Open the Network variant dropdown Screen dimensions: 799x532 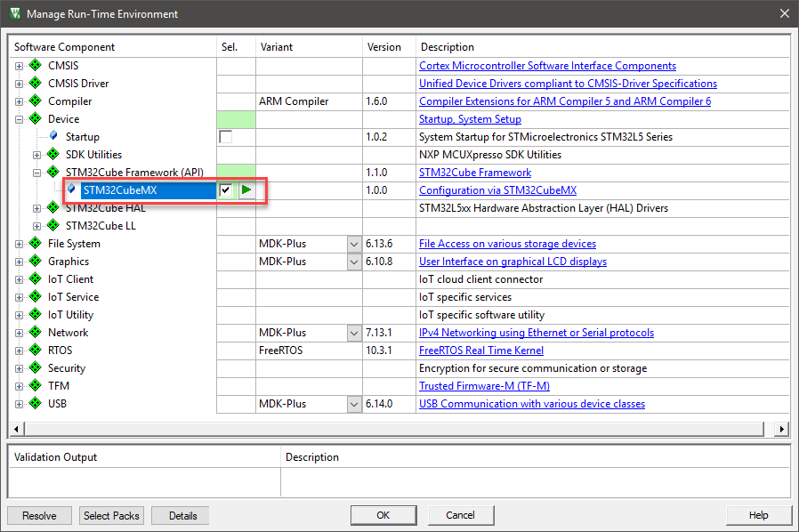[354, 334]
